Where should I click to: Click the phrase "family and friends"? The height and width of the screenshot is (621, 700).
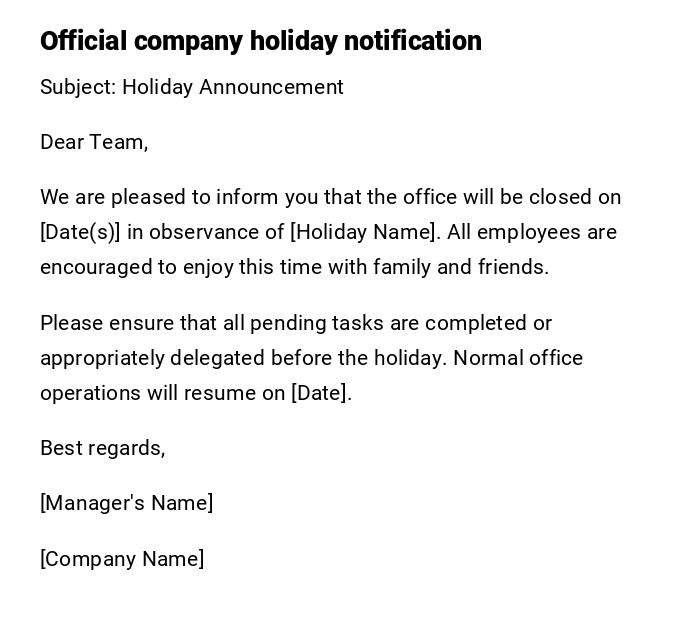point(460,267)
